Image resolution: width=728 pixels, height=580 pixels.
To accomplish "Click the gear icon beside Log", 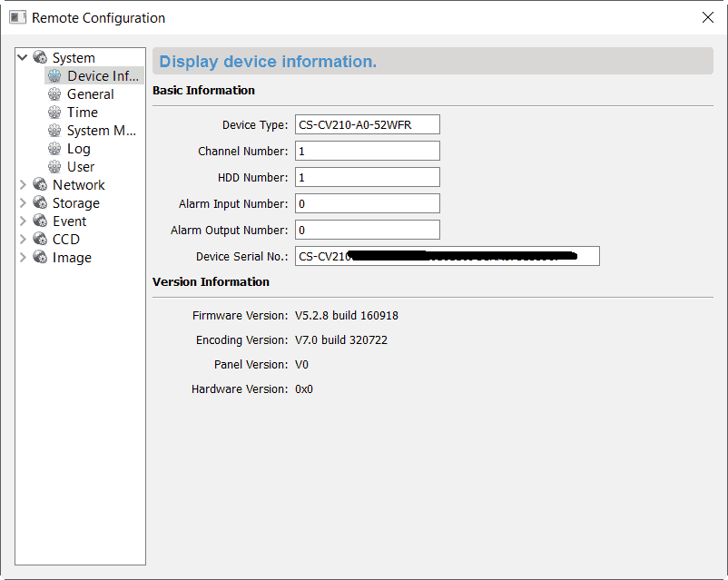I will tap(54, 149).
